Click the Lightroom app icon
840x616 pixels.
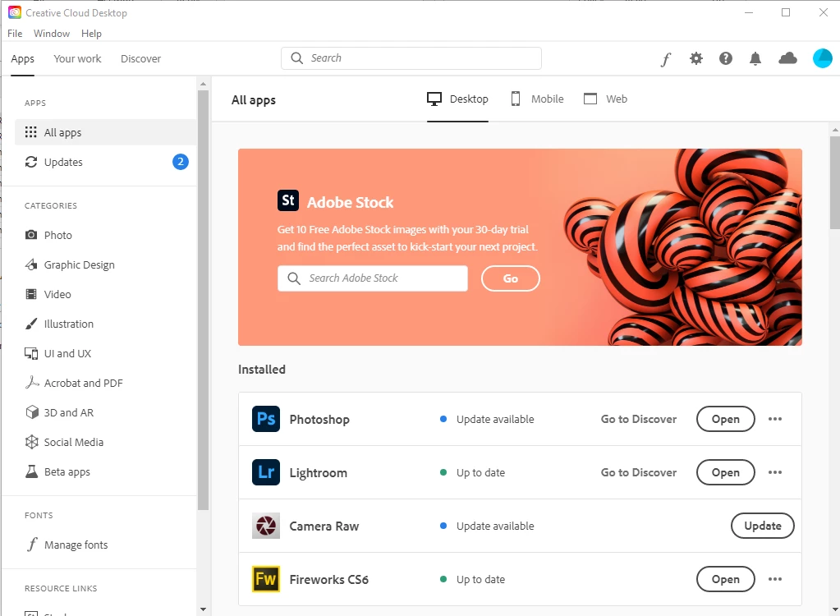[x=266, y=472]
